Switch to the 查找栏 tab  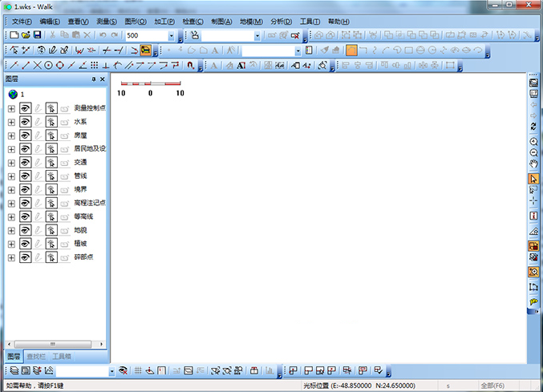[36, 357]
